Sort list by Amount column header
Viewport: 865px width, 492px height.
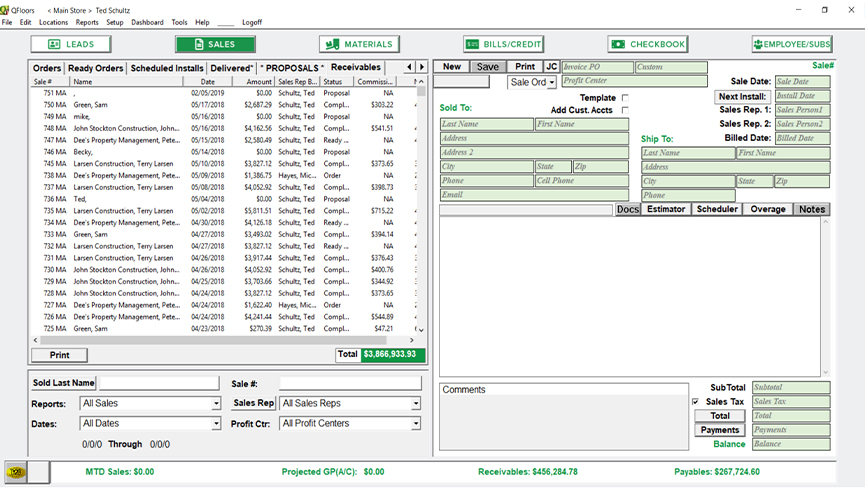(x=252, y=82)
